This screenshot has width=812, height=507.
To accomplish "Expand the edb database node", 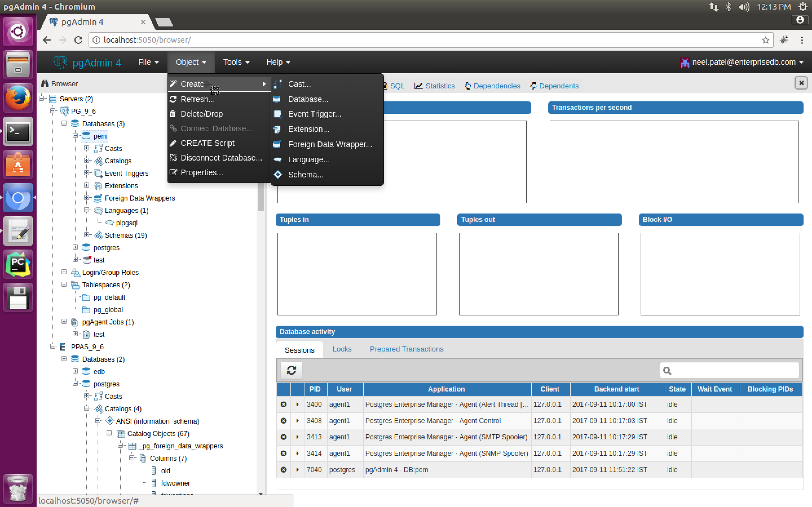I will [x=75, y=371].
